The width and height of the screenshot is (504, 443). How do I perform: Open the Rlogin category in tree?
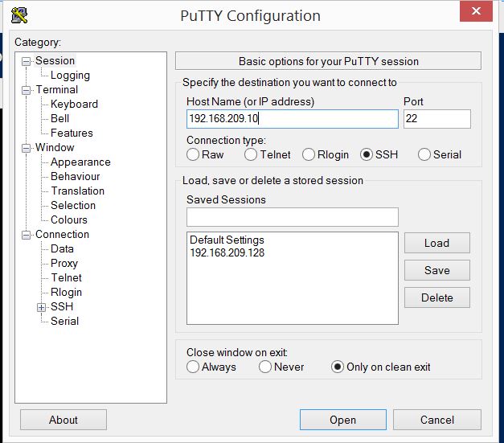point(66,292)
